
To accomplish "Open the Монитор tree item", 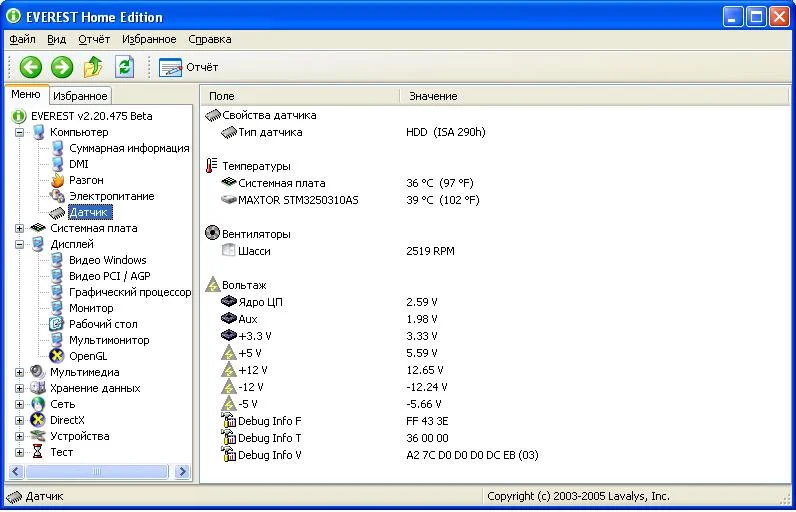I will (x=91, y=308).
